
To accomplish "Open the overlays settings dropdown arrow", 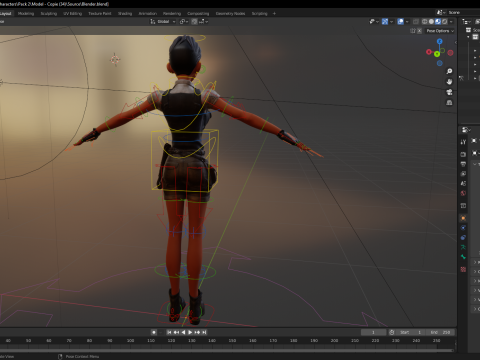I will click(407, 22).
